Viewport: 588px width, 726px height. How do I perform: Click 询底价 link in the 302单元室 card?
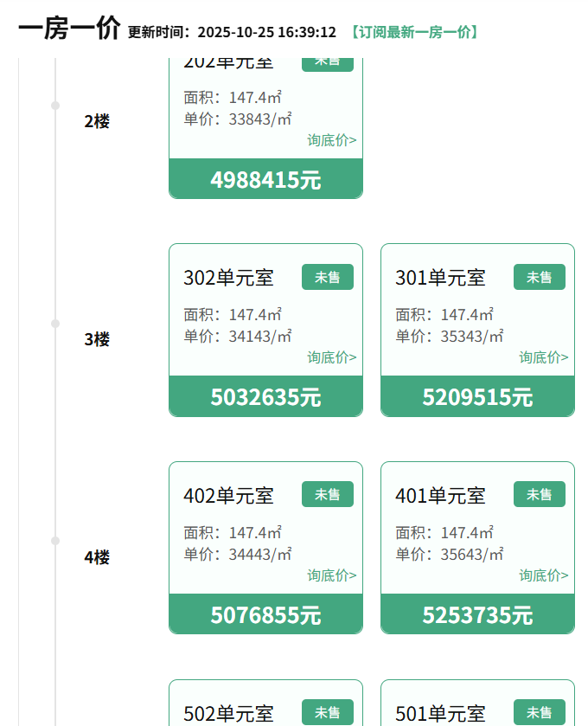[x=331, y=357]
